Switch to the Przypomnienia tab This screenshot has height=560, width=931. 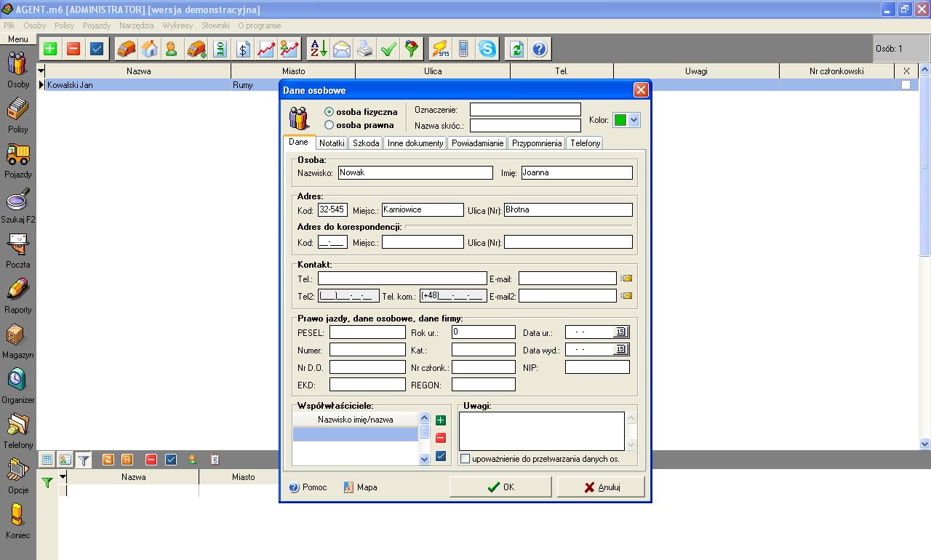(537, 143)
